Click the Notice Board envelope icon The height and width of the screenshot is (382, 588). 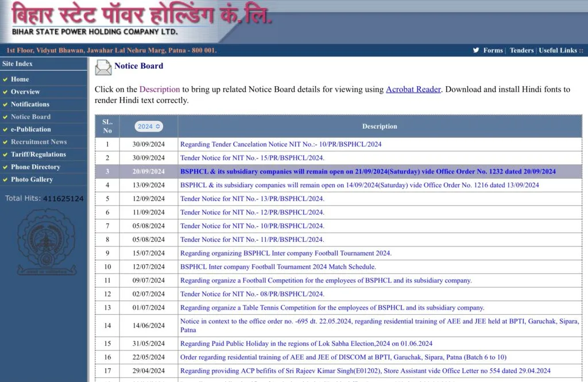tap(103, 68)
